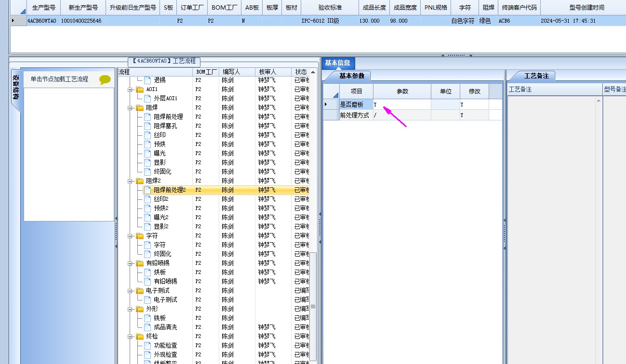Collapse the 阻焊 folder node
This screenshot has width=626, height=364.
point(130,108)
